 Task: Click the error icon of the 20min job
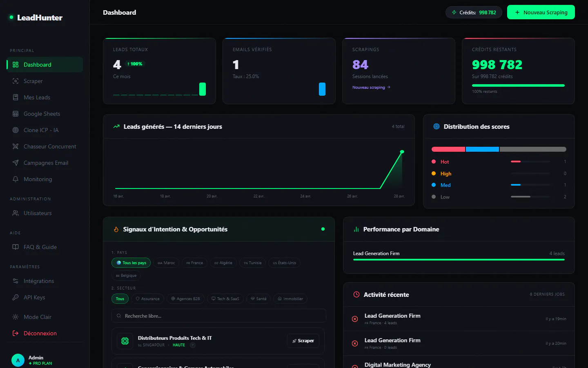[x=355, y=343]
